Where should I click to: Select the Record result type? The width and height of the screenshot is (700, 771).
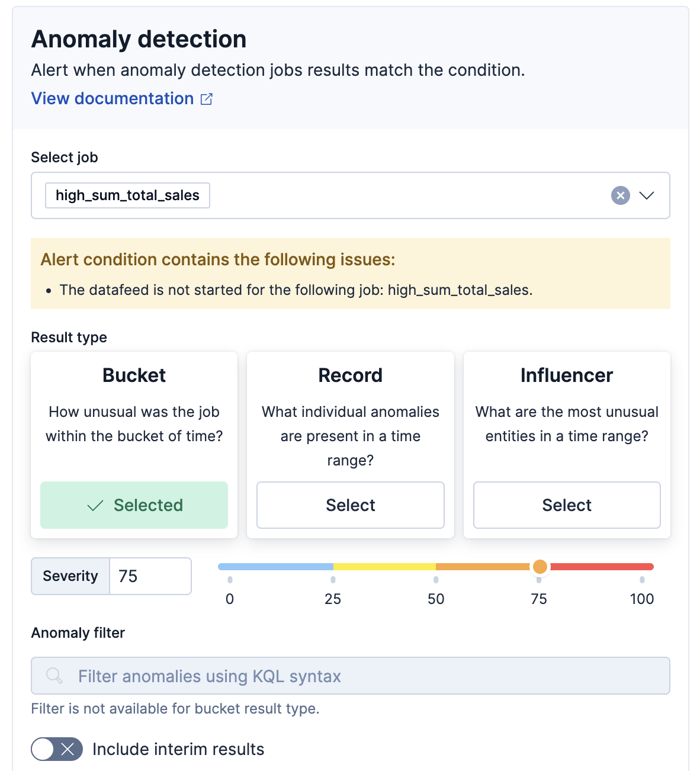tap(350, 505)
